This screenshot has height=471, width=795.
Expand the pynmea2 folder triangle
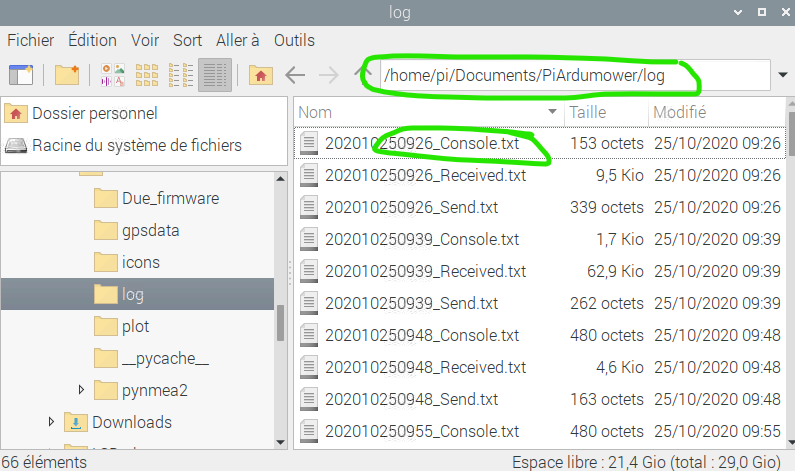click(81, 390)
